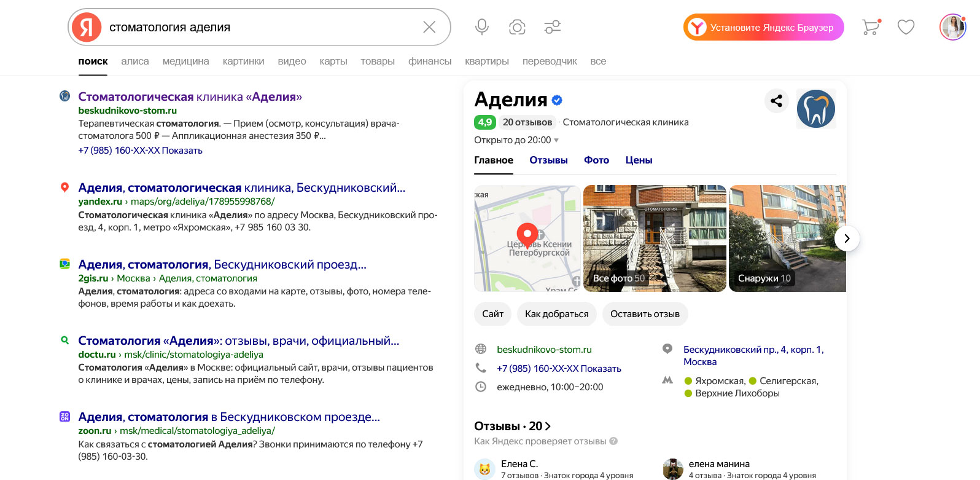Click the verified badge next to Аделия
The width and height of the screenshot is (980, 480).
tap(557, 100)
